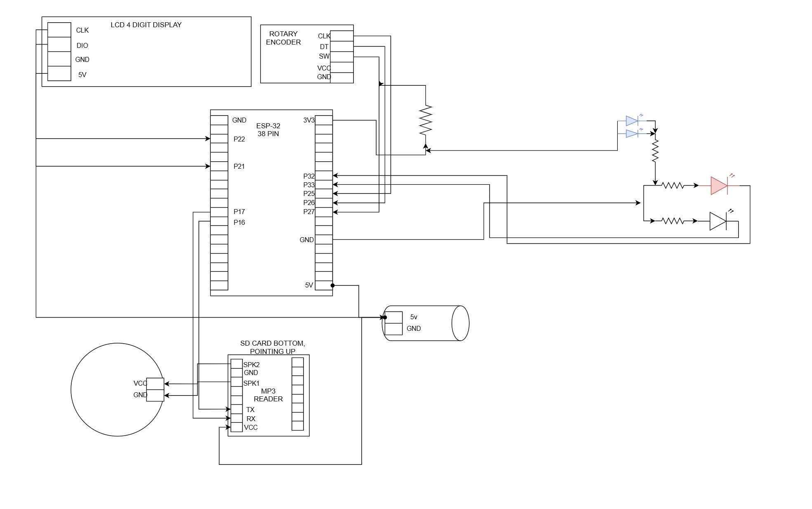Click the 5V label in the LCD display
812x509 pixels.
(82, 75)
